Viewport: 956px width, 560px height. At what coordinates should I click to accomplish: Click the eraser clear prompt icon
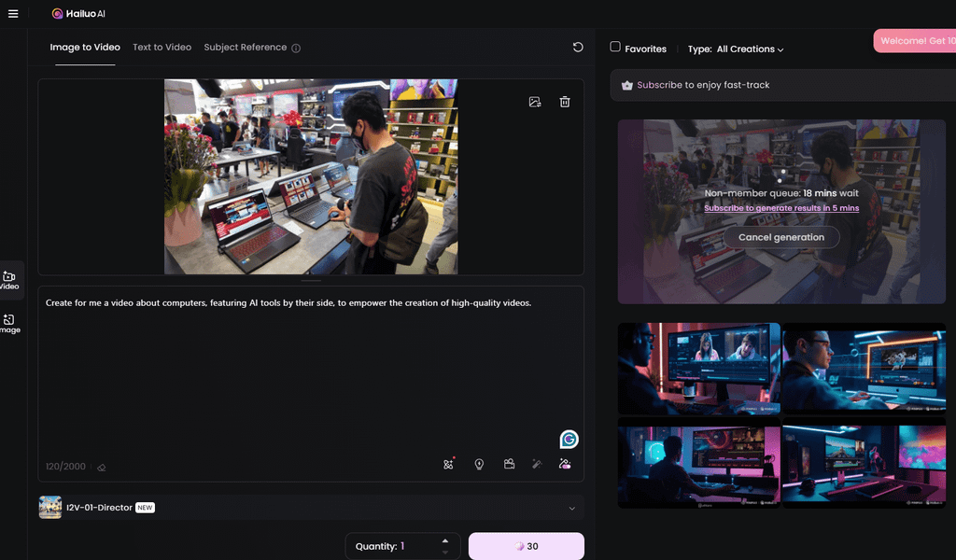101,468
